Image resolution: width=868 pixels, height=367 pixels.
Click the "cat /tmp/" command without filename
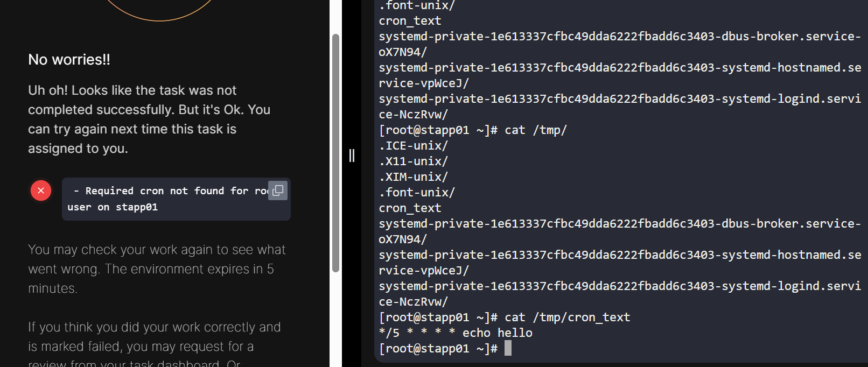535,130
